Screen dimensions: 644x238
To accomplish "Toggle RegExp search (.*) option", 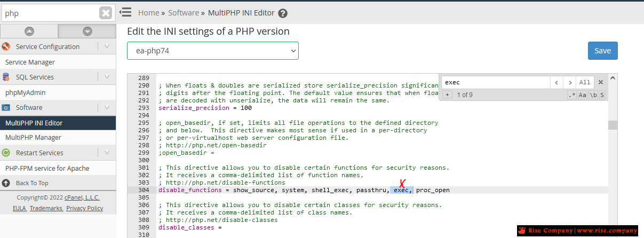I will coord(572,95).
